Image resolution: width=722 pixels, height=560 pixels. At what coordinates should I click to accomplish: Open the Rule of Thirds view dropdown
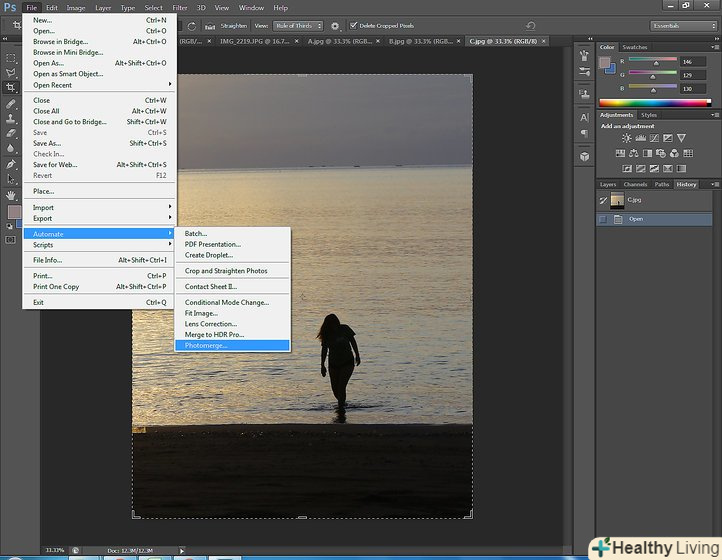pos(299,25)
